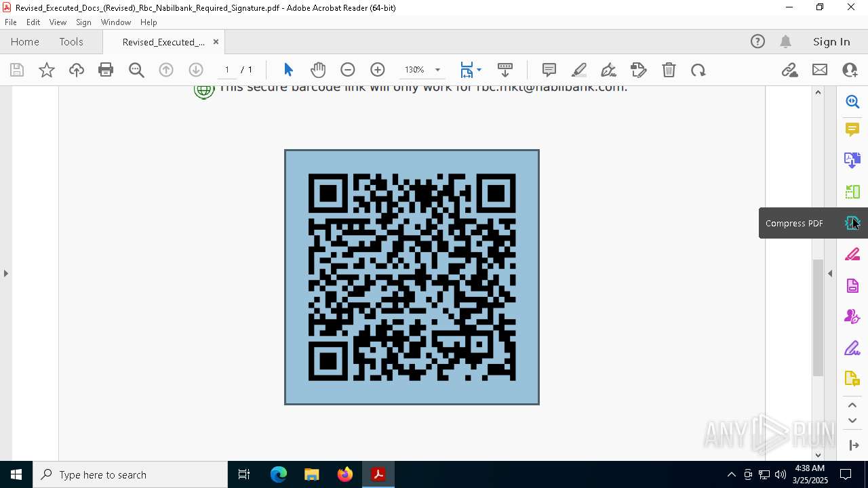Screen dimensions: 868x488
Task: Click the upload to cloud icon
Action: click(77, 70)
